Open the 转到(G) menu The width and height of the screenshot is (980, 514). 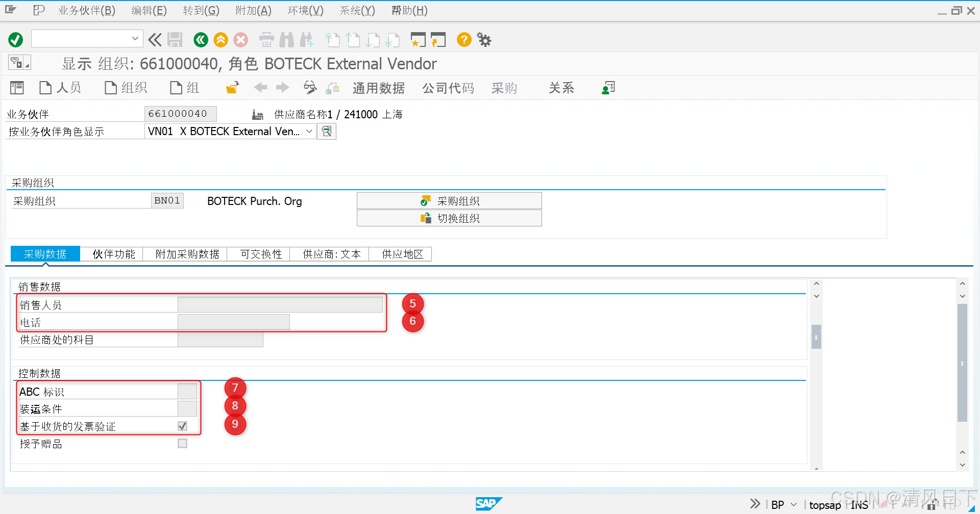[x=201, y=10]
